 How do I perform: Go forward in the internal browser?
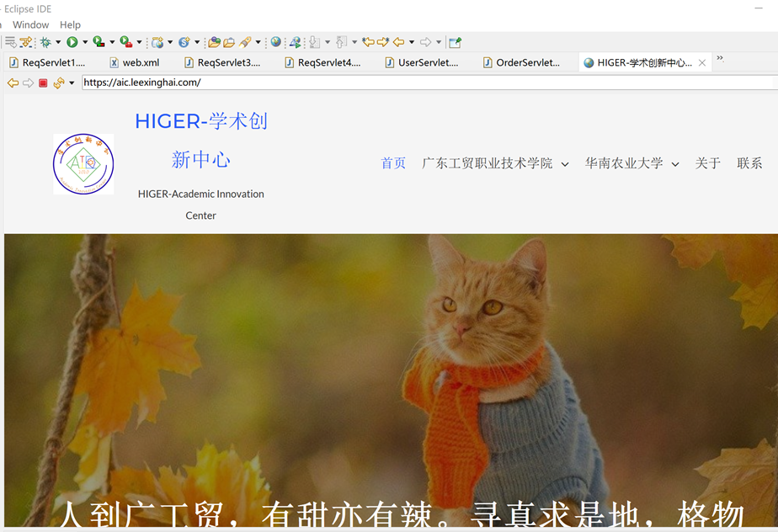[29, 82]
